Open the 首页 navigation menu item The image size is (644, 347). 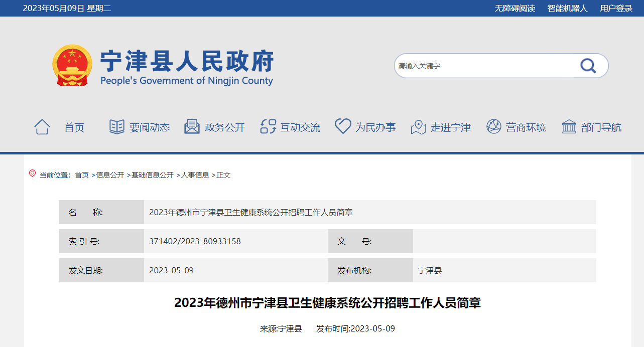click(74, 127)
